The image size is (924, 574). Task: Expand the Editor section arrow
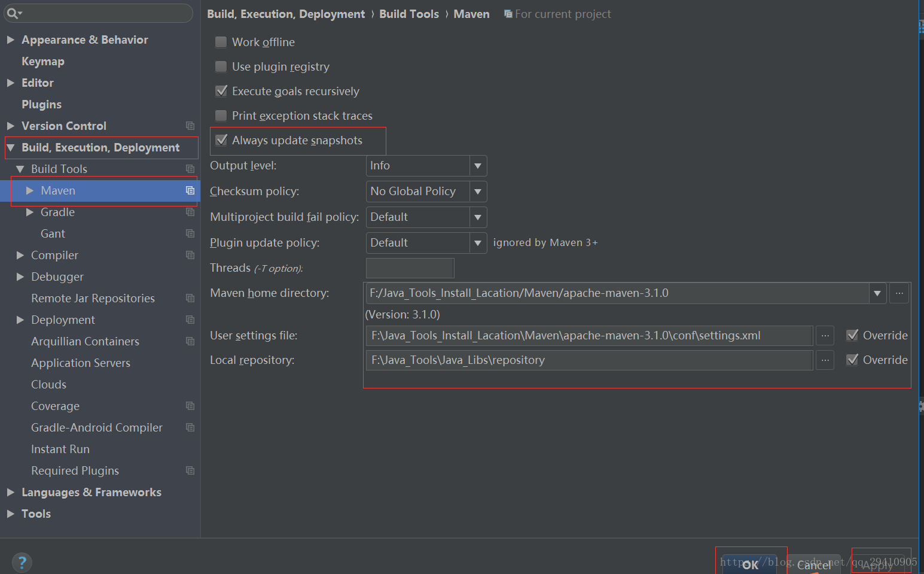11,83
